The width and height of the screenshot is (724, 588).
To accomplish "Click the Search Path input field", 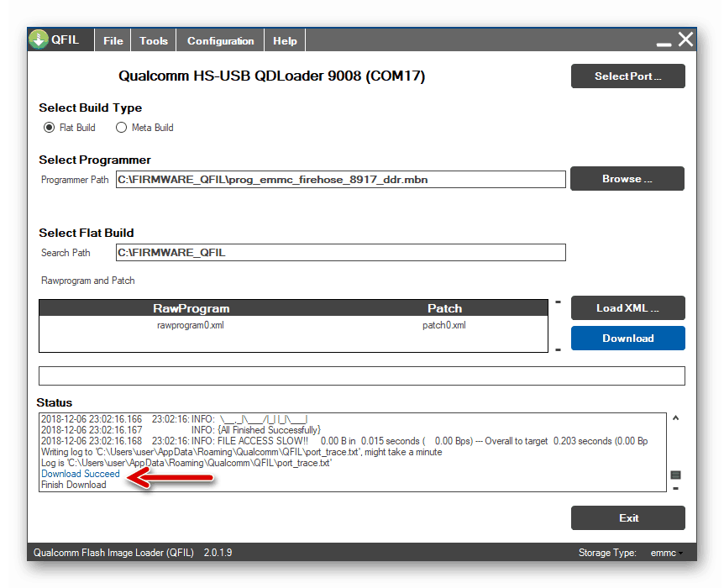I will (341, 252).
